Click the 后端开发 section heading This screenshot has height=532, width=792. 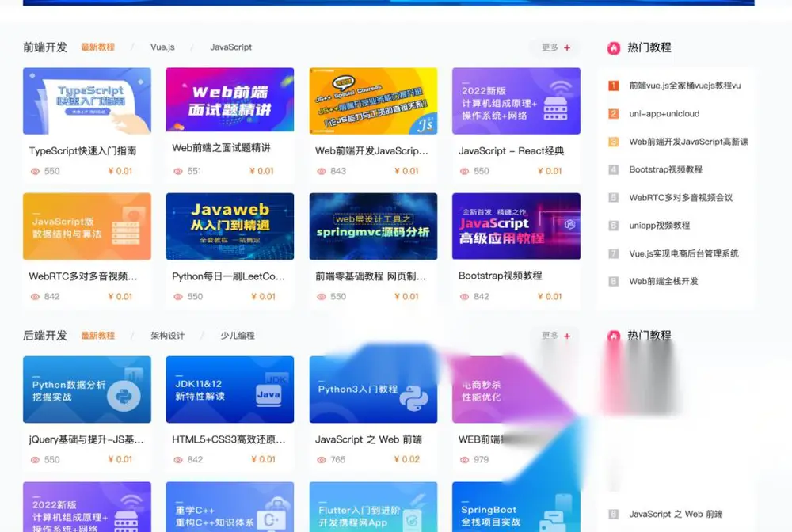45,335
